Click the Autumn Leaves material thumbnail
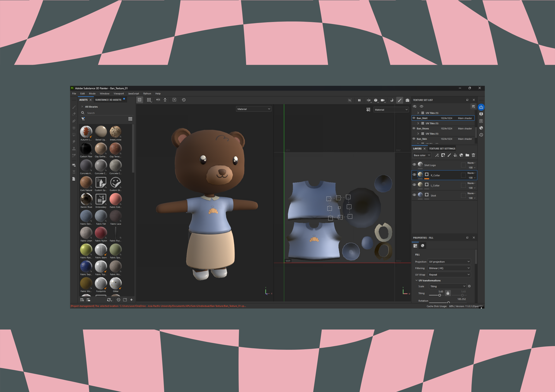The width and height of the screenshot is (555, 392). [x=86, y=132]
